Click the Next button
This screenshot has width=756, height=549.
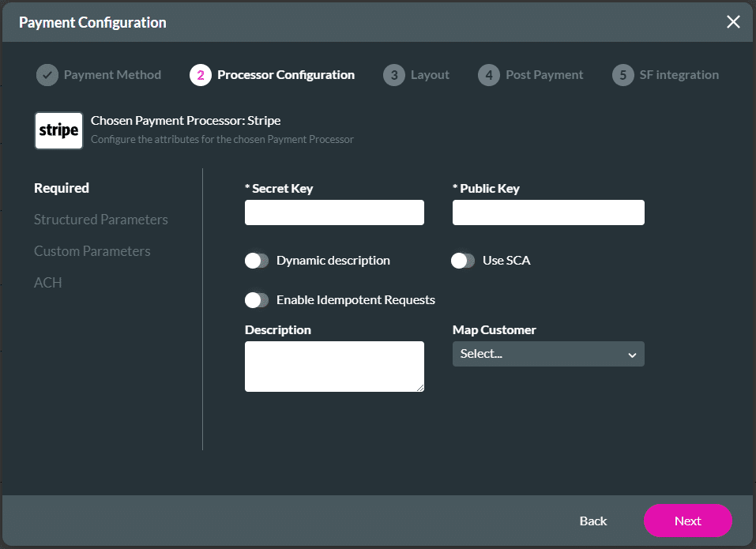coord(687,521)
